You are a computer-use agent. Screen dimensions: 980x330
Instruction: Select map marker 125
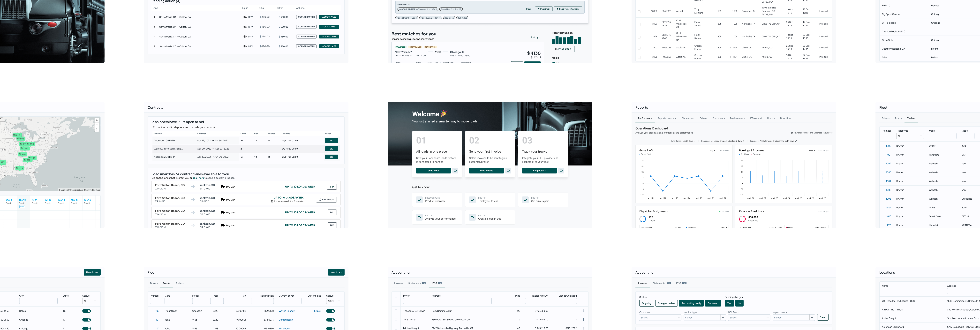(x=20, y=168)
